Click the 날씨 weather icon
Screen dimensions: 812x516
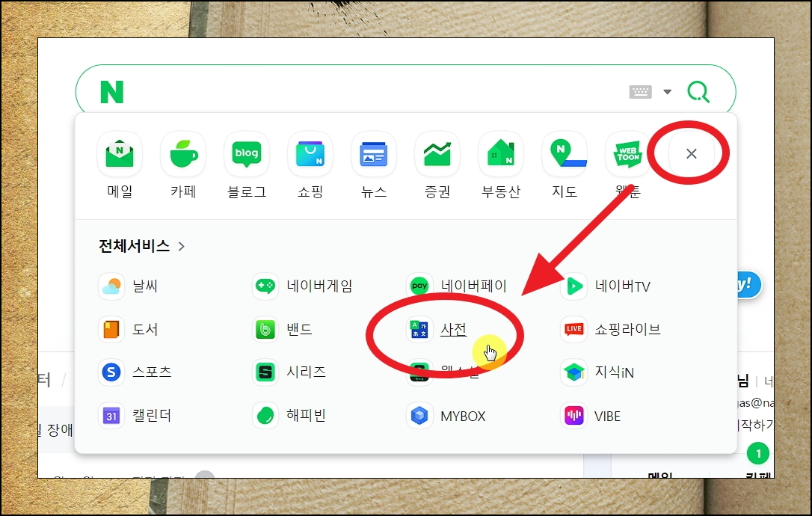(x=111, y=286)
